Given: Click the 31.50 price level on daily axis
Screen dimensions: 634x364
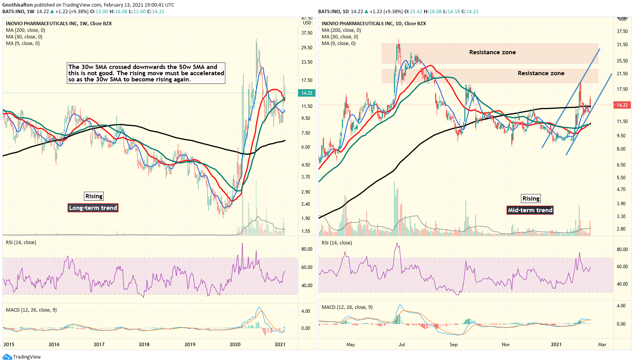Looking at the screenshot, I should 622,45.
